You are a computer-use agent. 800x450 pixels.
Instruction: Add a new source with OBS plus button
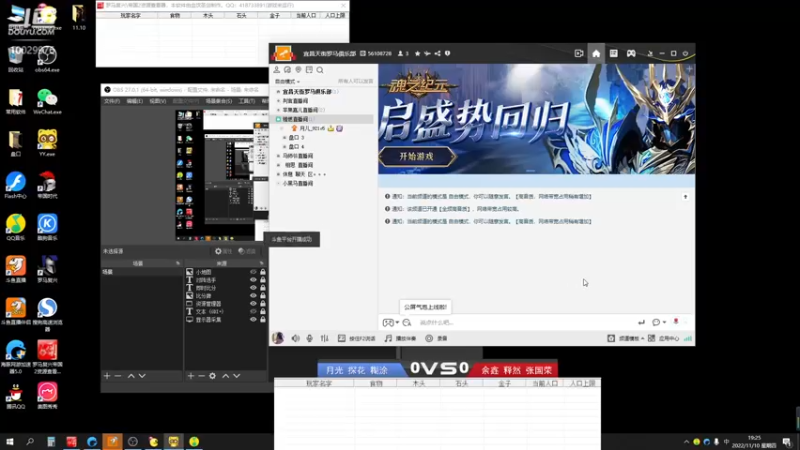point(191,376)
